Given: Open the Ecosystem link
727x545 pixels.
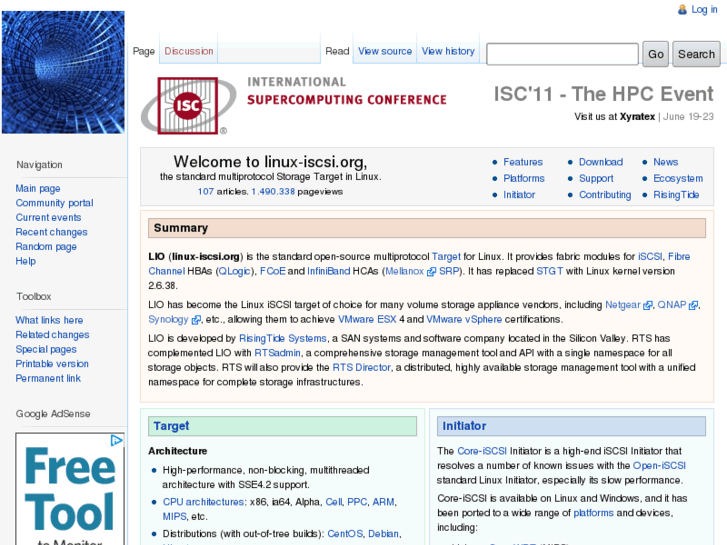Looking at the screenshot, I should (678, 178).
